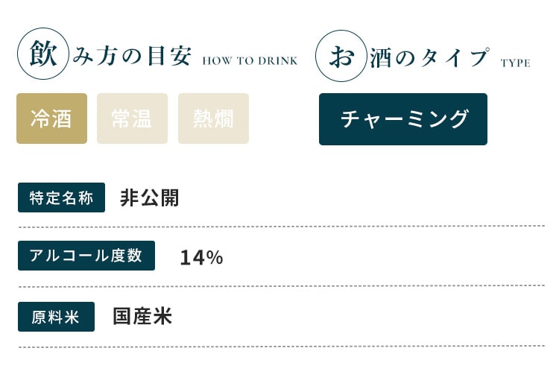The width and height of the screenshot is (559, 392).
Task: Click the HOW TO DRINK subtitle
Action: [250, 61]
